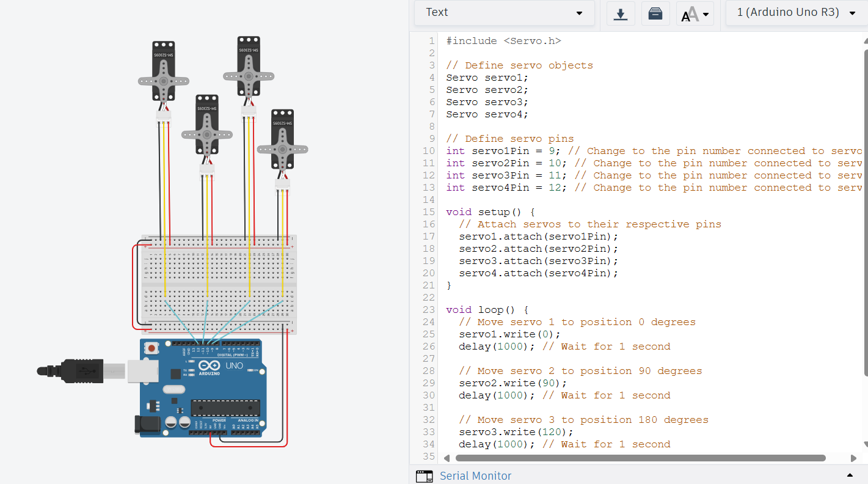Open the Arduino Uno R3 component selector

point(797,13)
